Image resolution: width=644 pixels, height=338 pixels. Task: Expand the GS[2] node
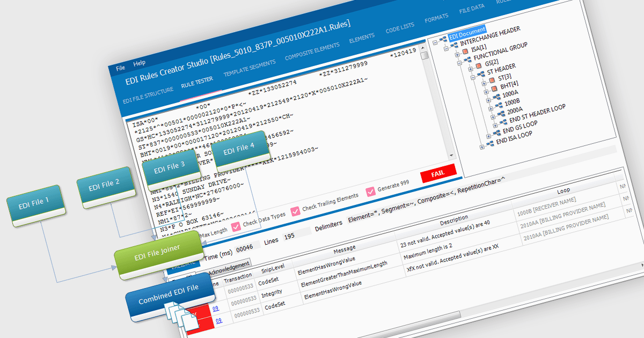[471, 69]
